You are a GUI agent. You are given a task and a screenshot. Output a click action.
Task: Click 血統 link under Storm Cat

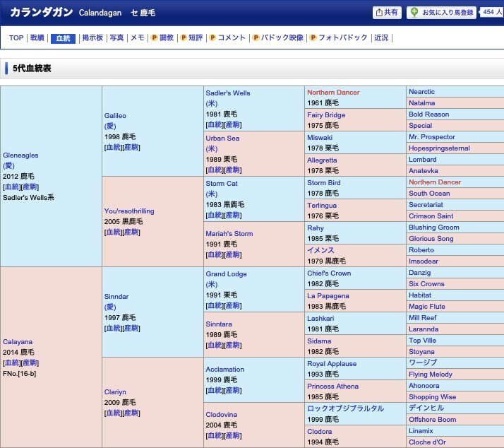coord(215,216)
